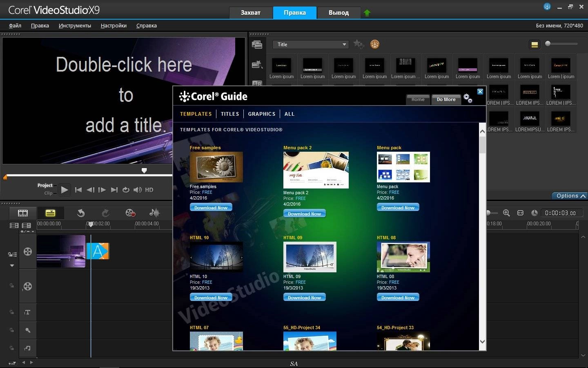Switch to the Правка tab
Image resolution: width=588 pixels, height=368 pixels.
click(x=295, y=12)
